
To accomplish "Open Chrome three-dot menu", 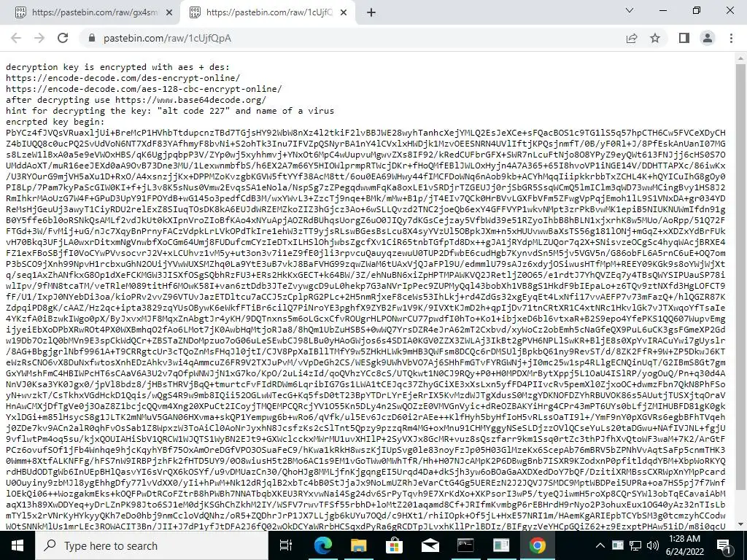I will [731, 38].
